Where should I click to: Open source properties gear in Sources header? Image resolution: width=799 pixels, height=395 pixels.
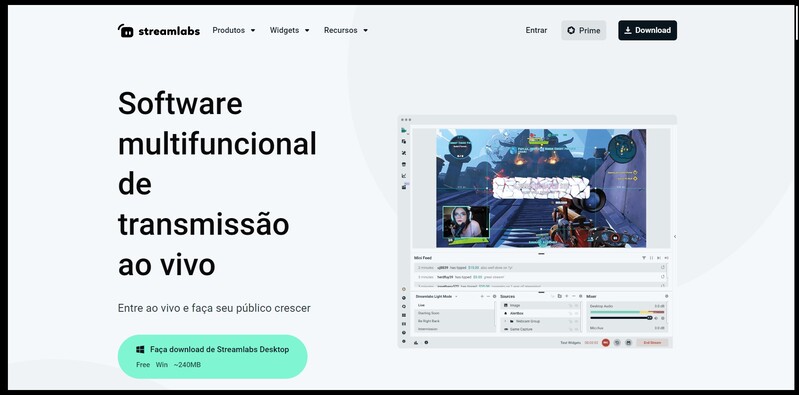(x=580, y=296)
